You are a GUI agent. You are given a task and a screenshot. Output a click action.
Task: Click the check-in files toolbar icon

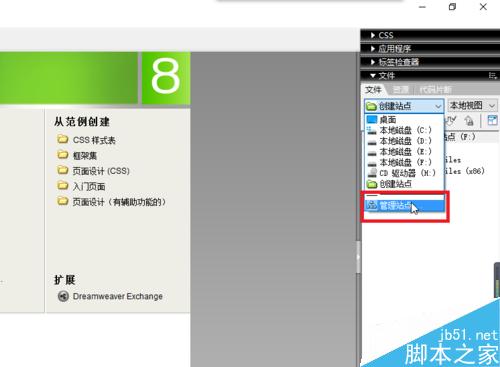click(x=451, y=120)
